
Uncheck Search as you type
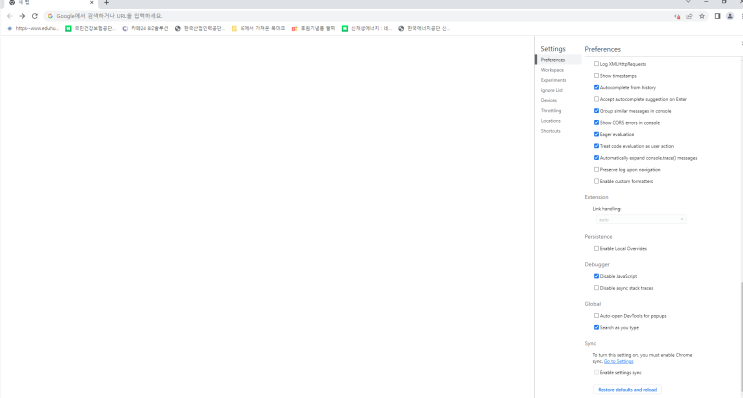pos(597,327)
